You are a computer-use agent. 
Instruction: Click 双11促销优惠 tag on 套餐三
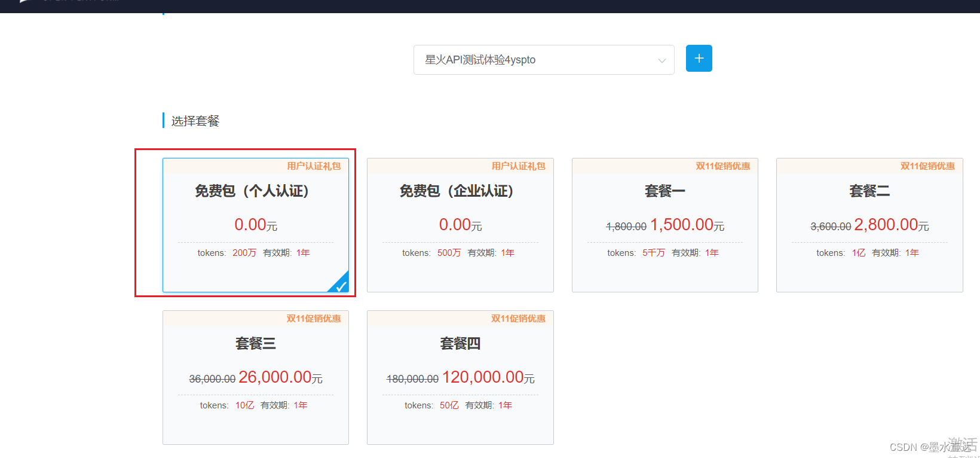point(314,319)
